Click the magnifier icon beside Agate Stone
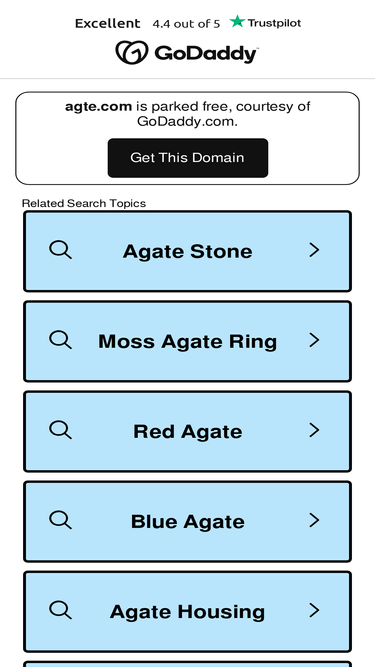The width and height of the screenshot is (375, 667). (60, 250)
